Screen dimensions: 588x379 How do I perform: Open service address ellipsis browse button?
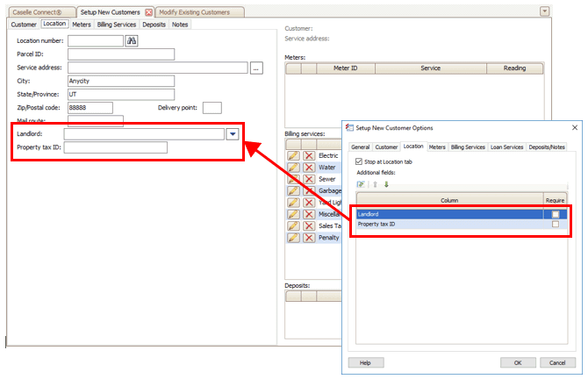click(256, 68)
